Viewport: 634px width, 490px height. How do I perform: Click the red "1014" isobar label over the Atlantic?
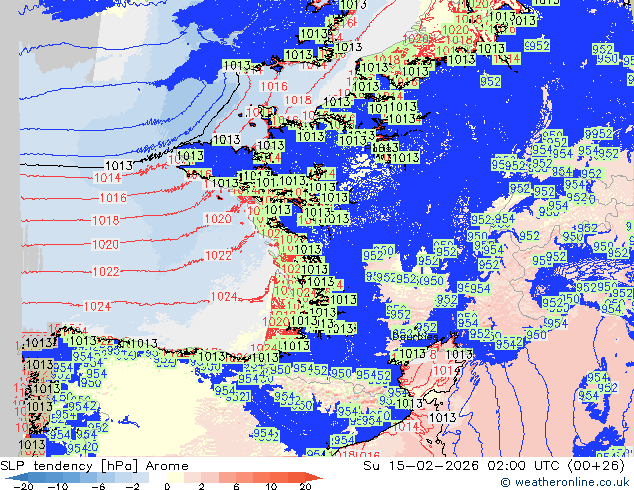point(108,177)
